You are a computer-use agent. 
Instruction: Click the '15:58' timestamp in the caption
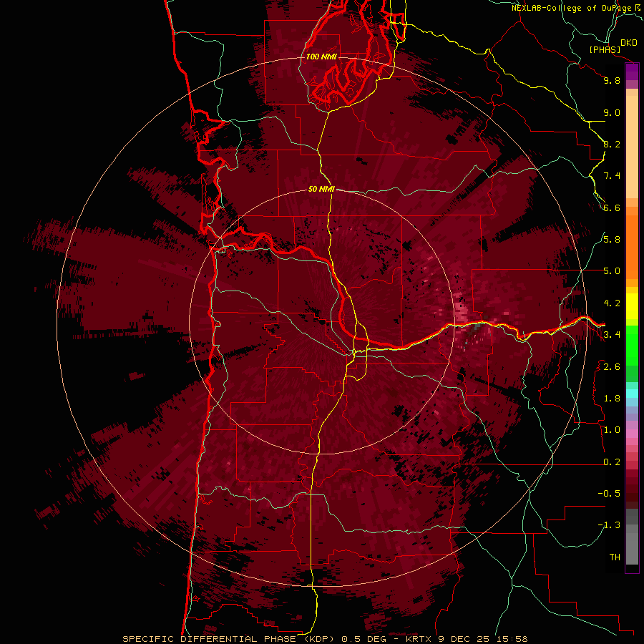coord(512,639)
